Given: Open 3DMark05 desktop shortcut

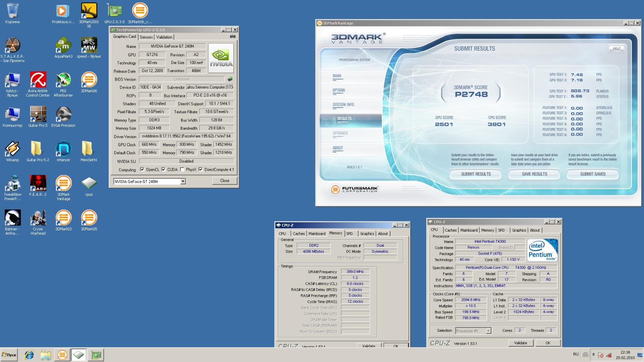Looking at the screenshot, I should 89,221.
